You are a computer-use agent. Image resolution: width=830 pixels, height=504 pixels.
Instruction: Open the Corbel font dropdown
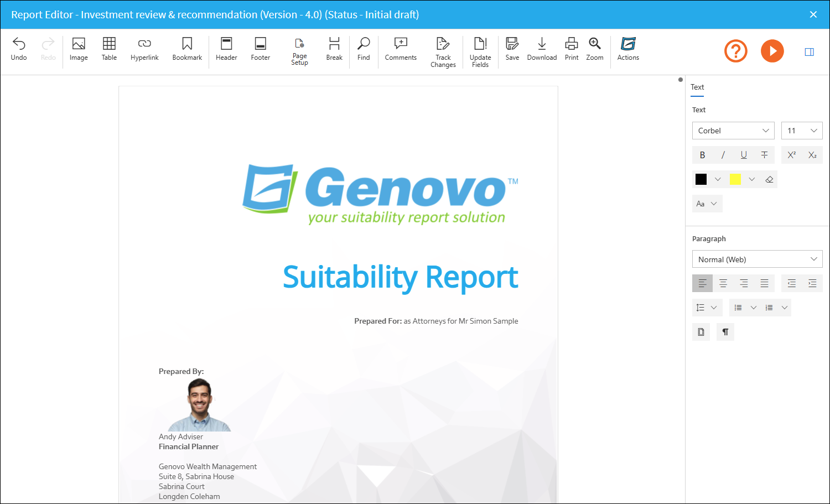pos(733,131)
